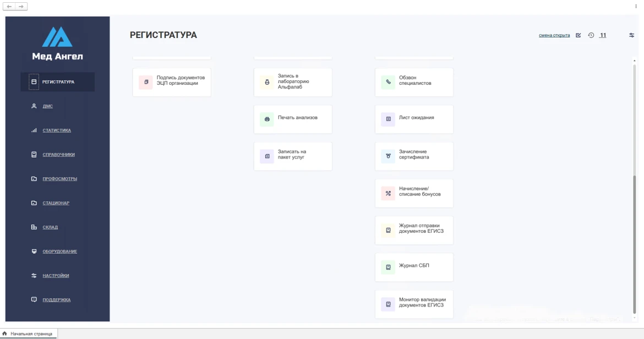The image size is (644, 339).
Task: Click the Настройки sliders icon
Action: pyautogui.click(x=34, y=275)
